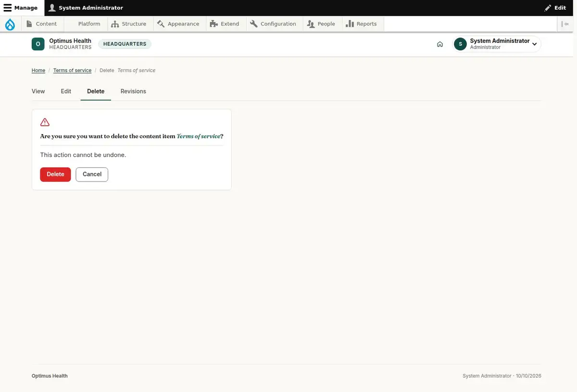577x392 pixels.
Task: Select the Delete tab
Action: click(96, 91)
